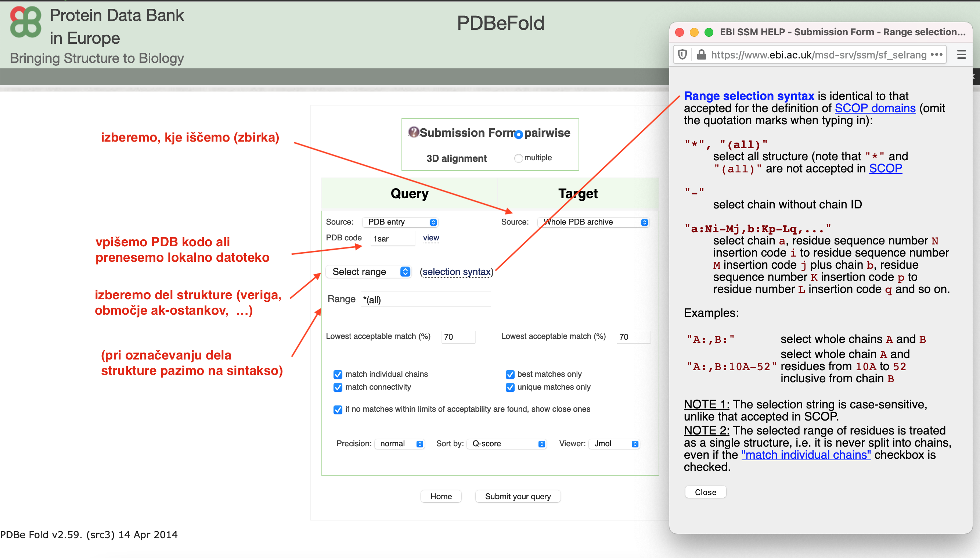Click the PDBe clover logo

point(26,22)
